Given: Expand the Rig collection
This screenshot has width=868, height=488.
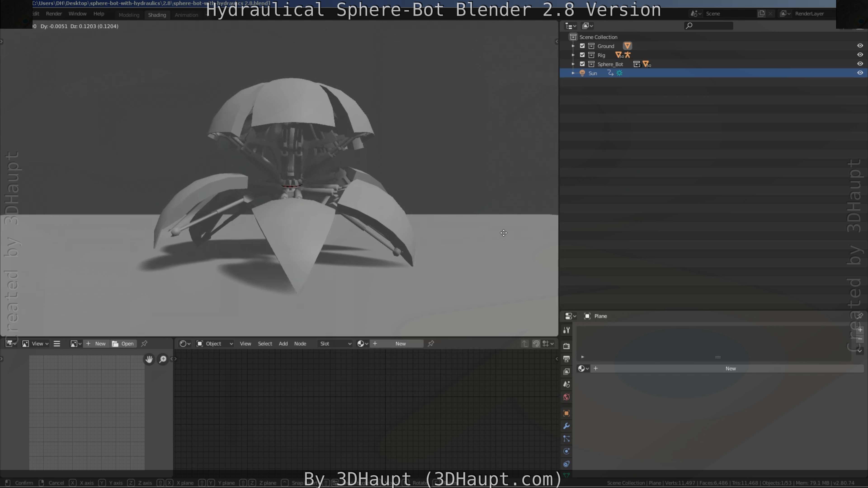Looking at the screenshot, I should [573, 55].
